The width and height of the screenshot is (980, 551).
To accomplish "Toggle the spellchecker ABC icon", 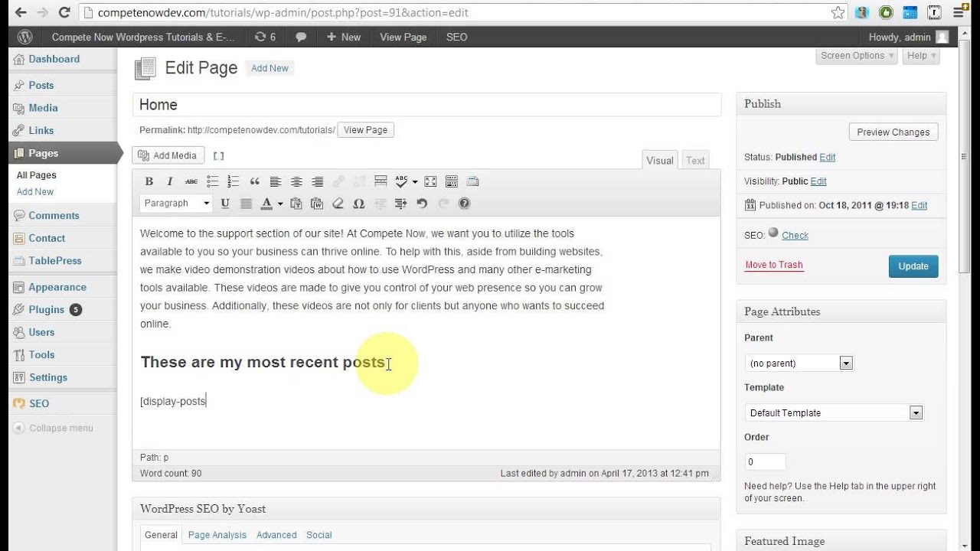I will [402, 181].
